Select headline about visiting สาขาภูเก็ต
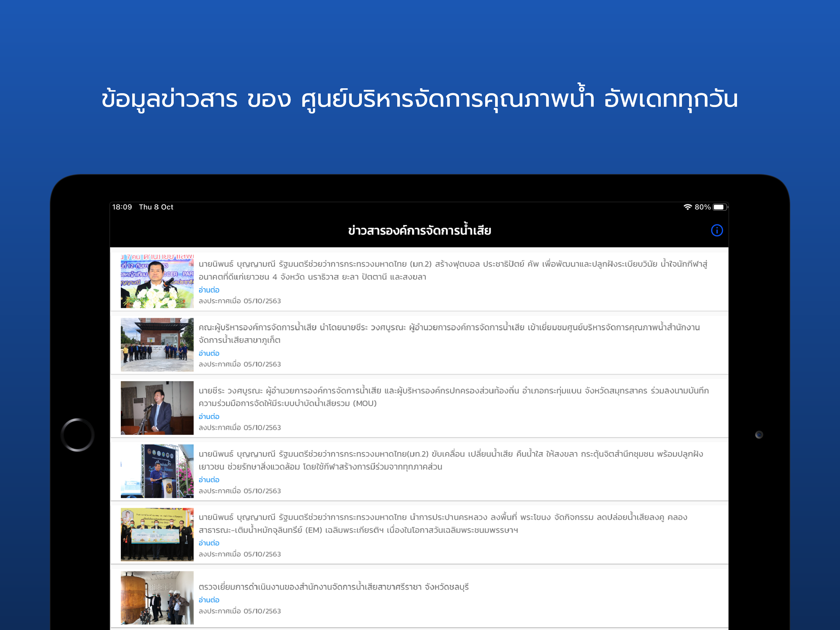840x630 pixels. pyautogui.click(x=449, y=334)
